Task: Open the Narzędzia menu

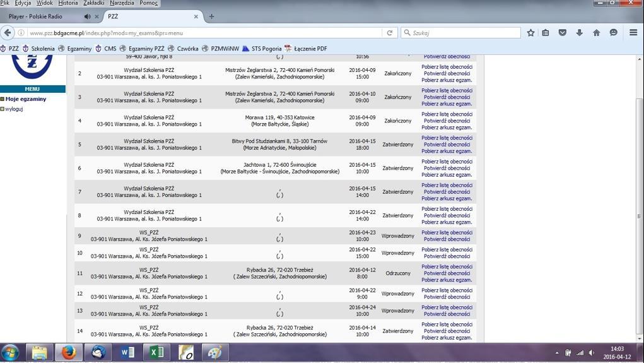Action: (x=122, y=3)
